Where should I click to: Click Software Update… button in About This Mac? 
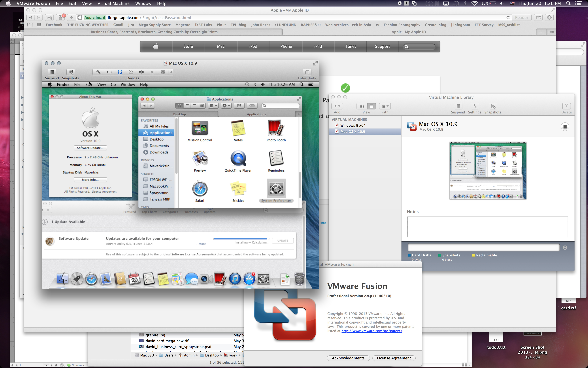point(90,148)
